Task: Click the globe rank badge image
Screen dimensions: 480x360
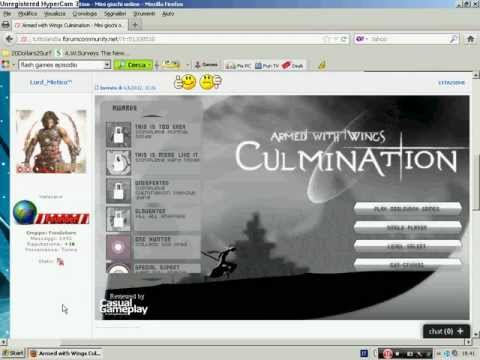Action: [x=51, y=213]
